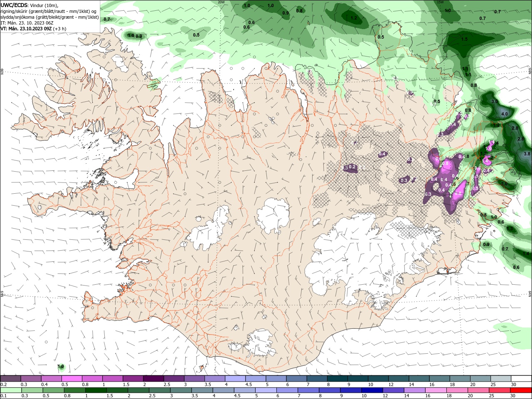Pick the 30 bright red swatch in lower legend
This screenshot has height=399, width=532.
[521, 390]
